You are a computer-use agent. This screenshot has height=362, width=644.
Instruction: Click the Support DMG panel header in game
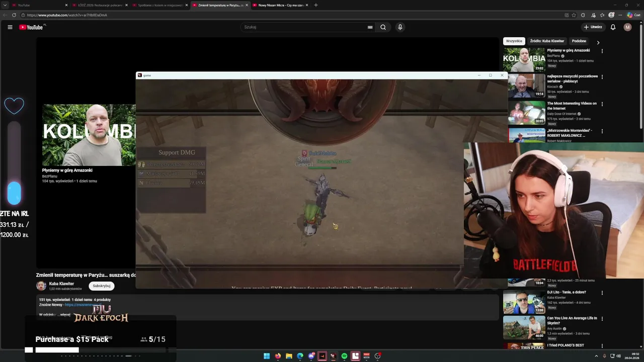click(177, 152)
